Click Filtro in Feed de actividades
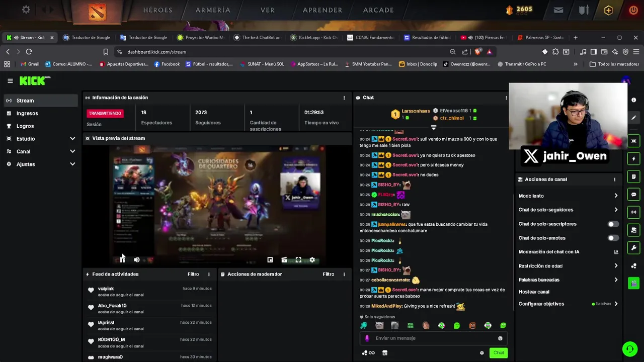Image resolution: width=644 pixels, height=362 pixels. (193, 274)
